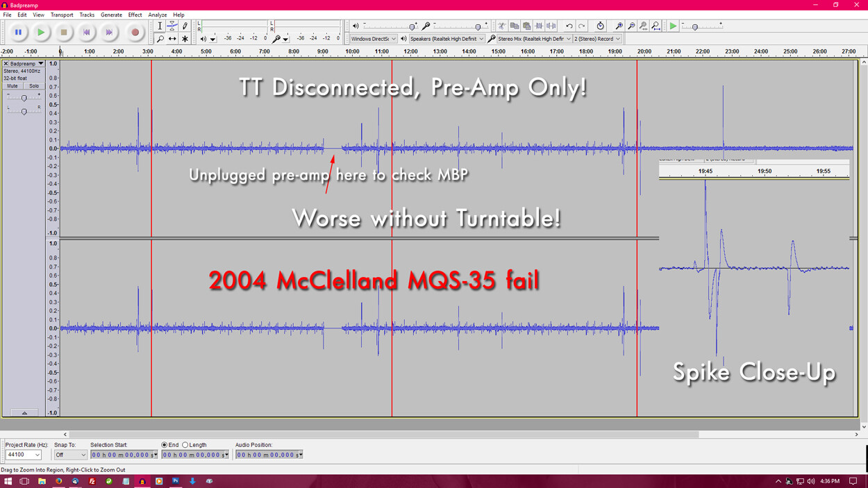Screen dimensions: 868x488
Task: Select the Envelope tool
Action: (172, 26)
